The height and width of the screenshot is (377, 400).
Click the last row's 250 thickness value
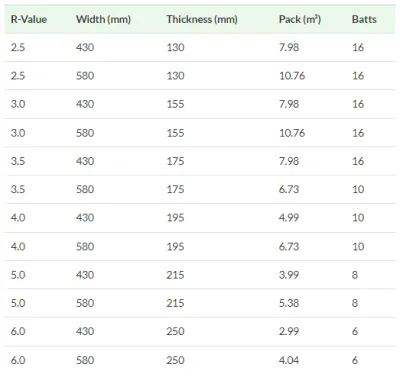click(175, 360)
